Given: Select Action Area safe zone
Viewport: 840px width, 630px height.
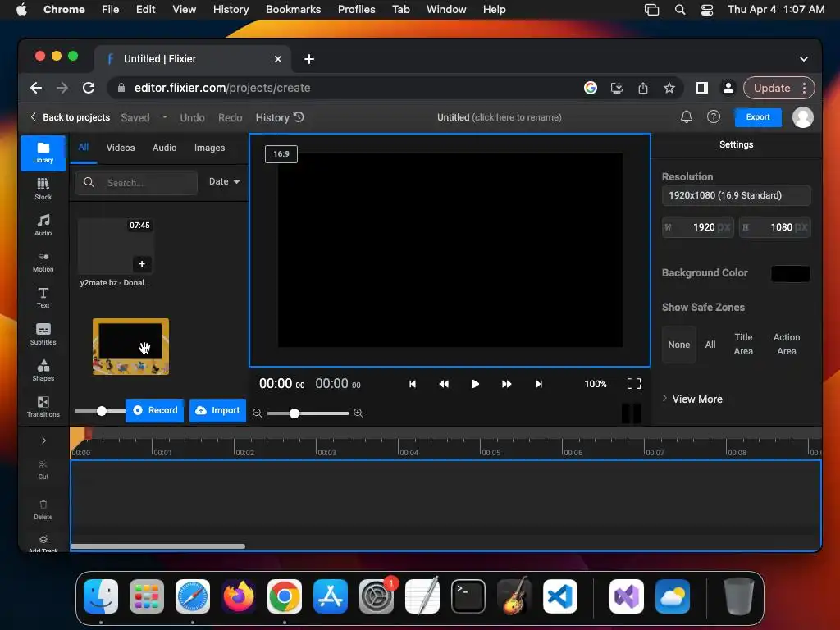Looking at the screenshot, I should (x=787, y=344).
